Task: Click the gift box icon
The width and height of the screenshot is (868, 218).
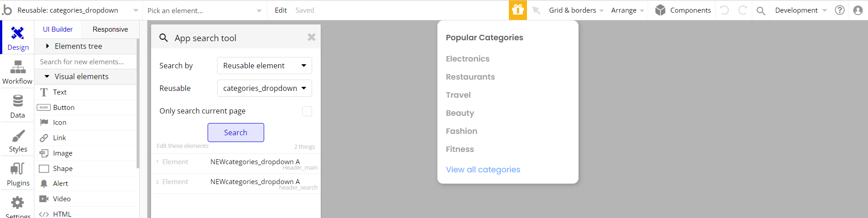Action: (518, 10)
